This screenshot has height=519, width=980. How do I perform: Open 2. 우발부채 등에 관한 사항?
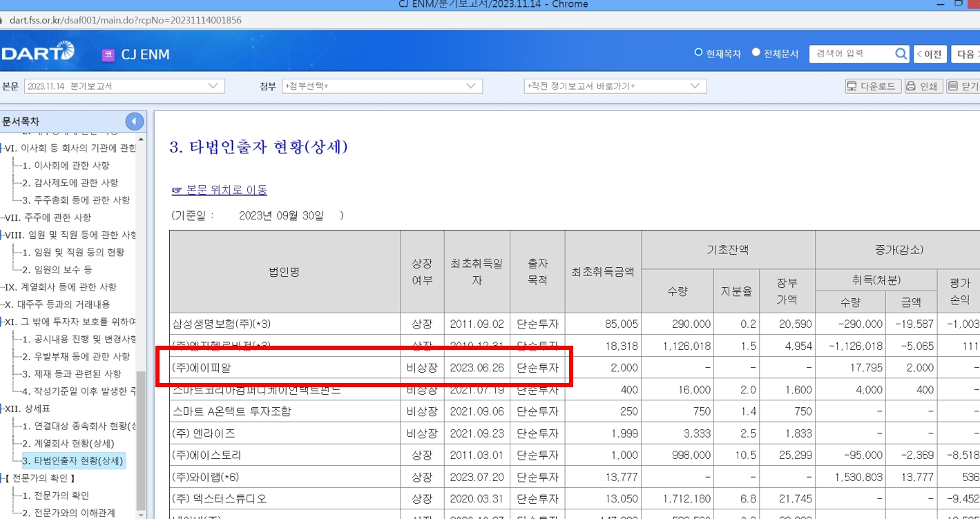tap(76, 357)
